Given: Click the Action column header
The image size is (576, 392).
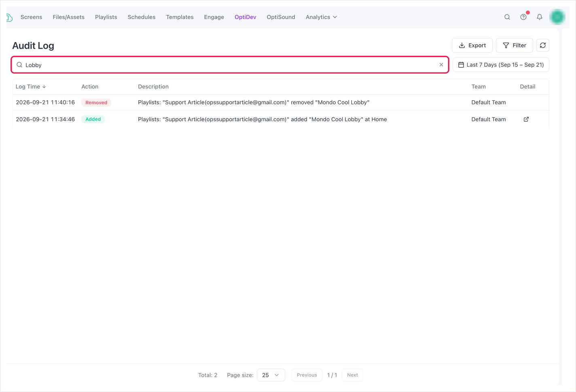Looking at the screenshot, I should [90, 86].
